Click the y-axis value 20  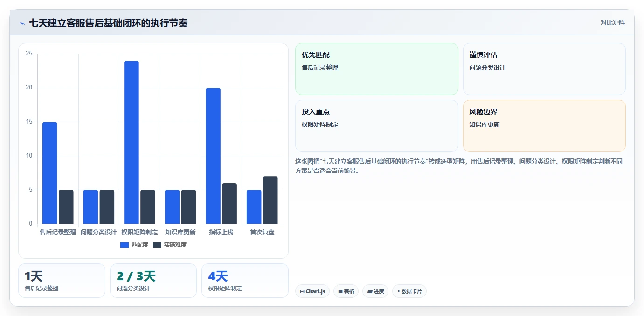coord(29,88)
